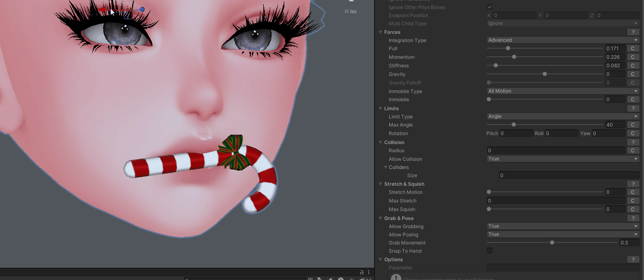Click the blue Z-axis gizmo handle
644x280 pixels.
click(142, 9)
